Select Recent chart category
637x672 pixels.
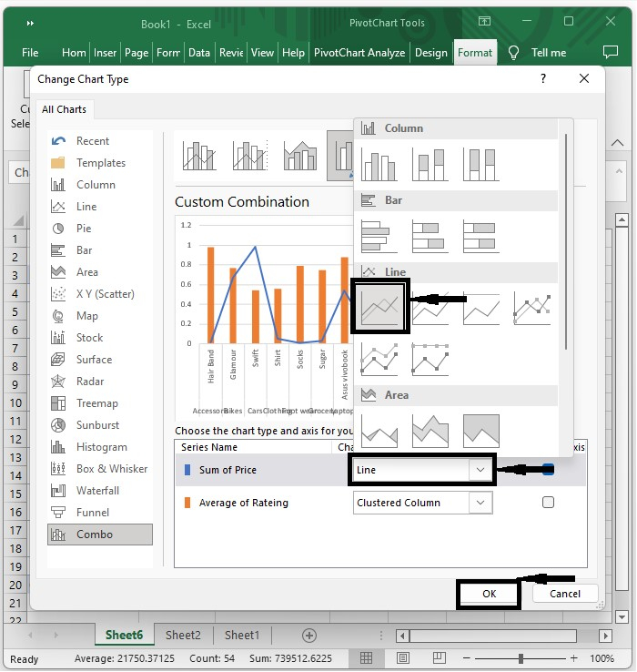[99, 141]
